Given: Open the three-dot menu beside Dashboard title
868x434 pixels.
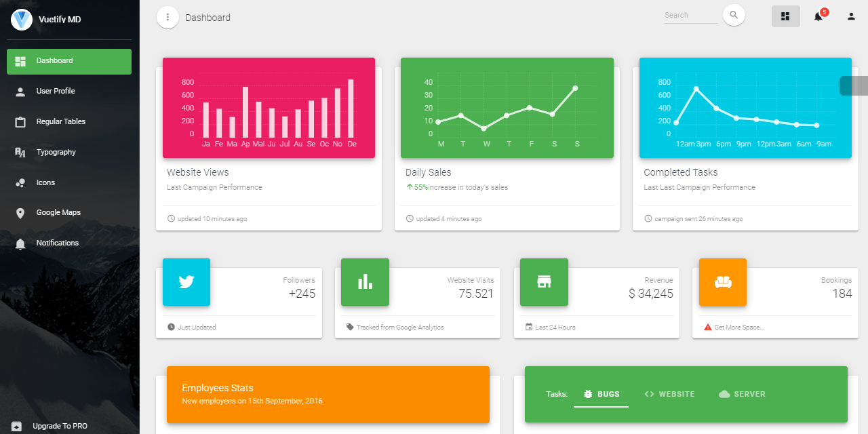Looking at the screenshot, I should 167,17.
